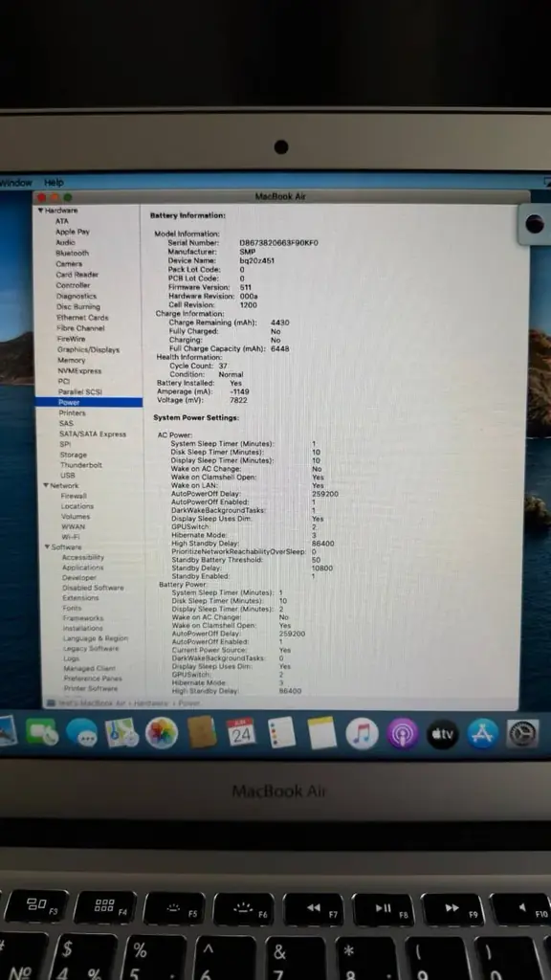Open the Help menu
This screenshot has width=551, height=980.
click(x=54, y=183)
